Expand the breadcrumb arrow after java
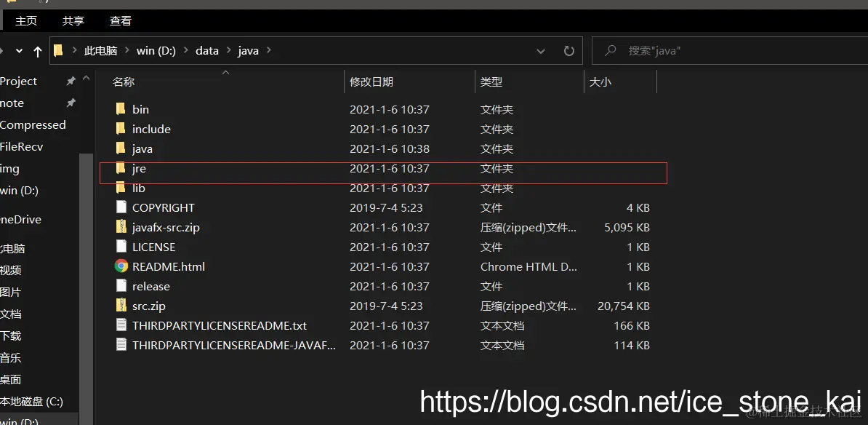Screen dimensions: 868x425 pos(268,50)
